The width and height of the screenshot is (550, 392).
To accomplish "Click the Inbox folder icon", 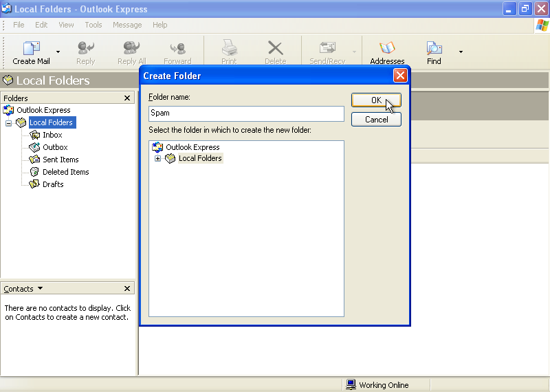I will pyautogui.click(x=35, y=135).
